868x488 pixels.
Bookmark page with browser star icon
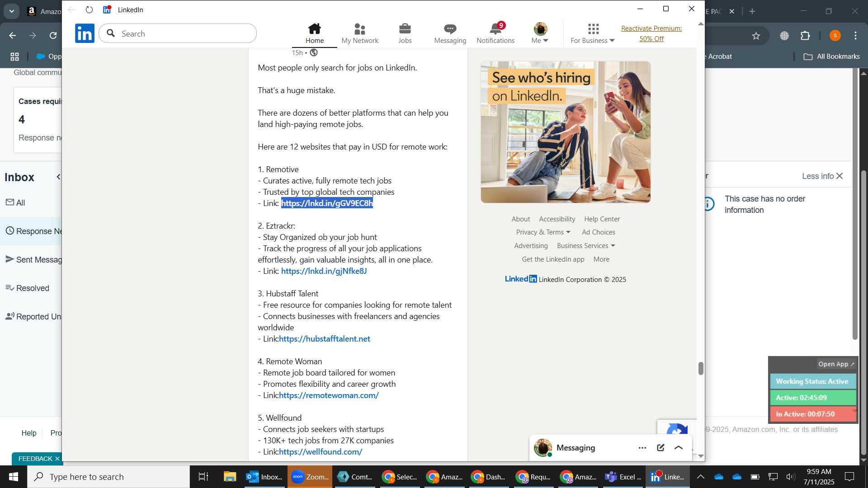(756, 36)
